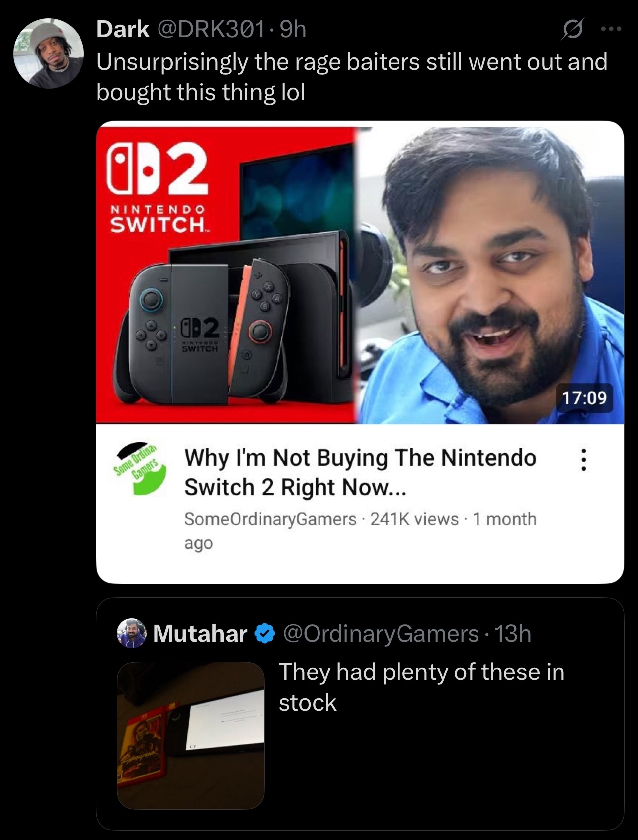This screenshot has height=840, width=638.
Task: Click the Grok slash icon on the tweet
Action: coord(572,30)
